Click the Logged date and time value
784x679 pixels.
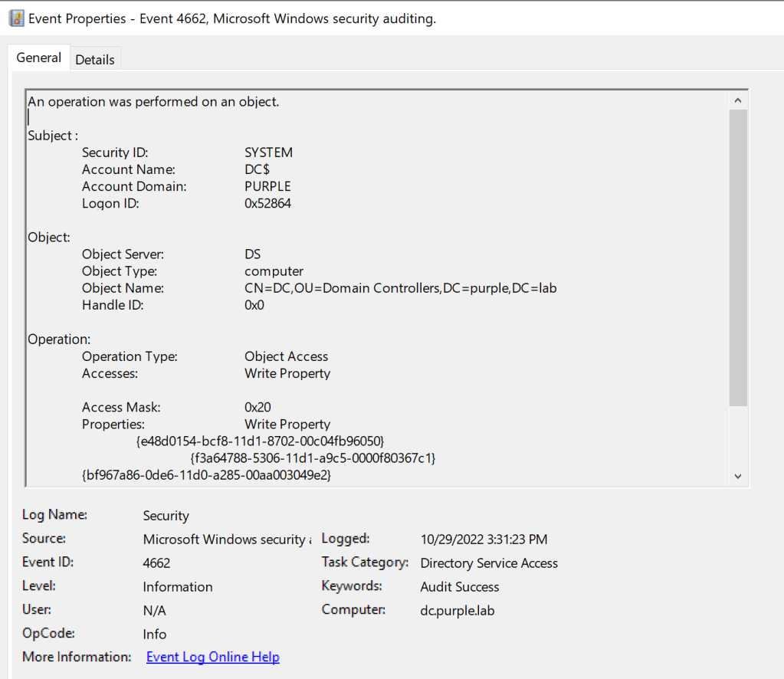(484, 540)
